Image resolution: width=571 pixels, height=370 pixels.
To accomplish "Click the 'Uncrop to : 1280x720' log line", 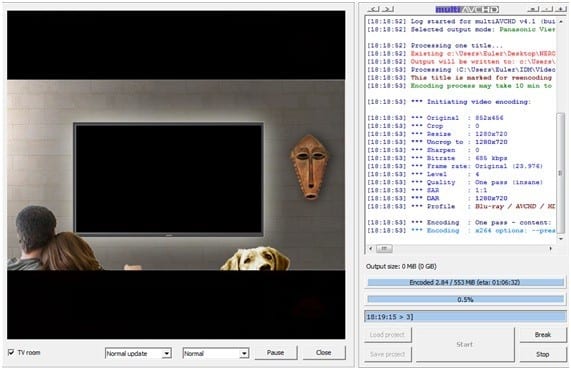I will coord(437,142).
